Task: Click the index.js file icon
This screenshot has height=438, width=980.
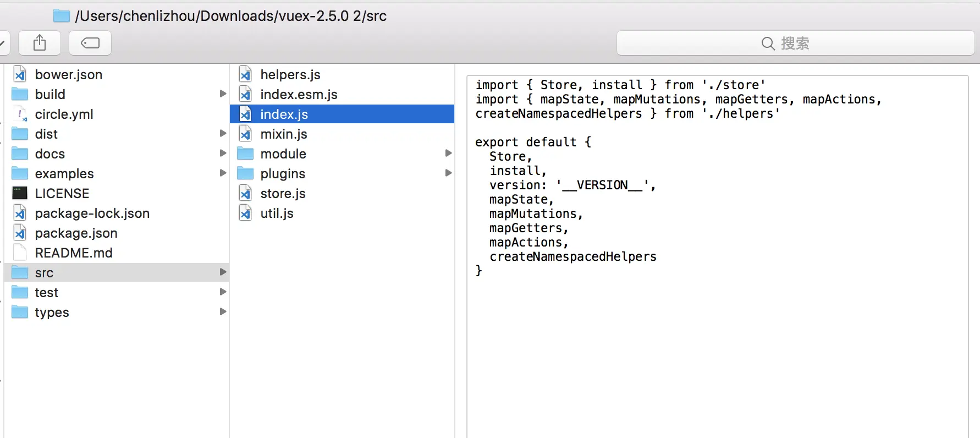Action: 245,114
